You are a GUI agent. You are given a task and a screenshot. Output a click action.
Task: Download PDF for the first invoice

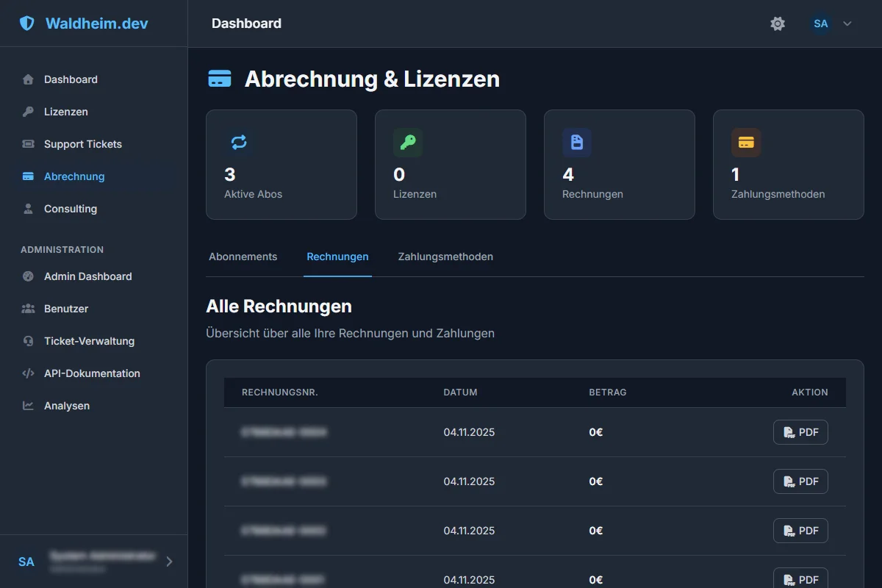pos(800,432)
